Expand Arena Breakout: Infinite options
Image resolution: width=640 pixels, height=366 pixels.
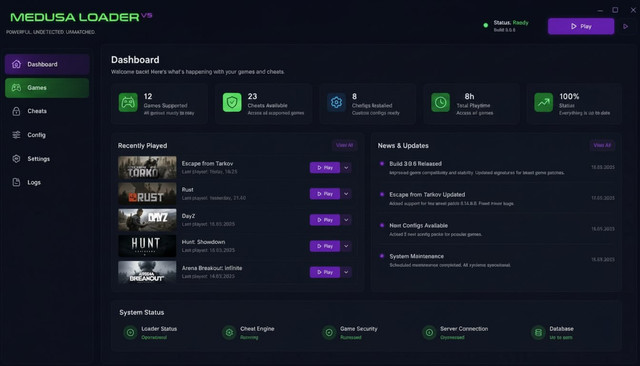coord(346,272)
